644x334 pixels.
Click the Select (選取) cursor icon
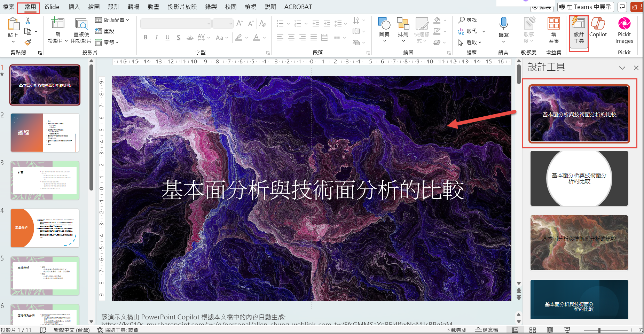pos(461,42)
